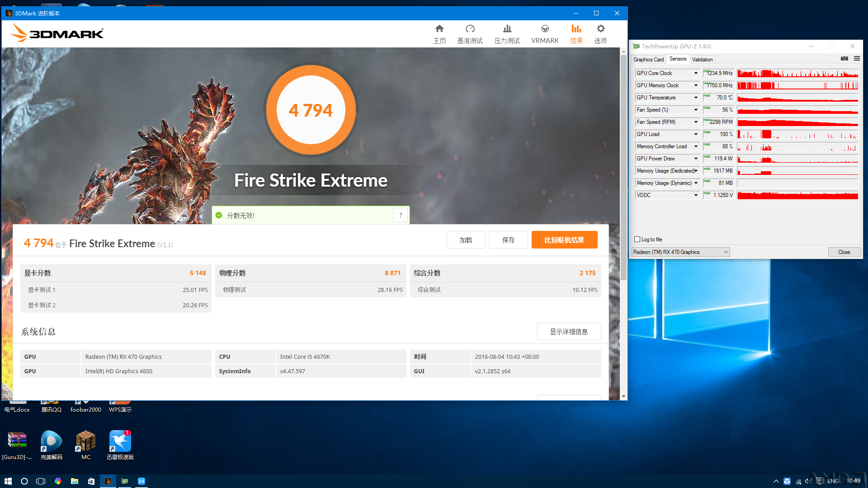Expand the GPU Memory Clock sensor dropdown

(696, 85)
